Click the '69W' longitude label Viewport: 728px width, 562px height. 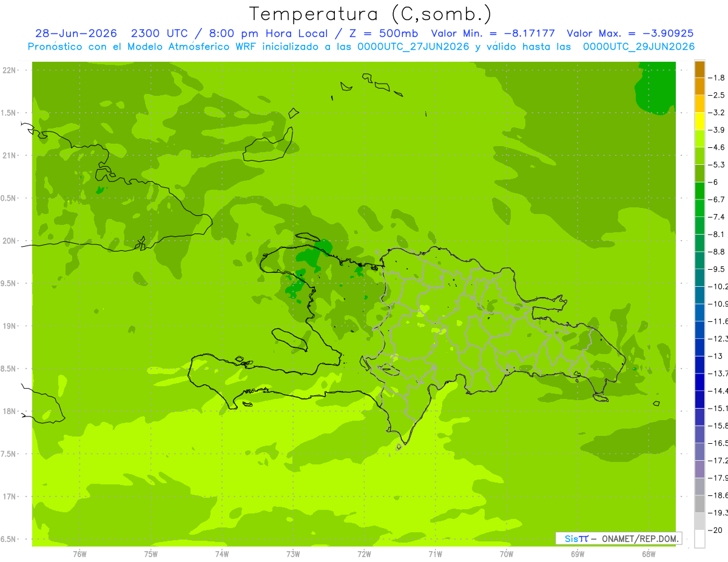tap(578, 554)
